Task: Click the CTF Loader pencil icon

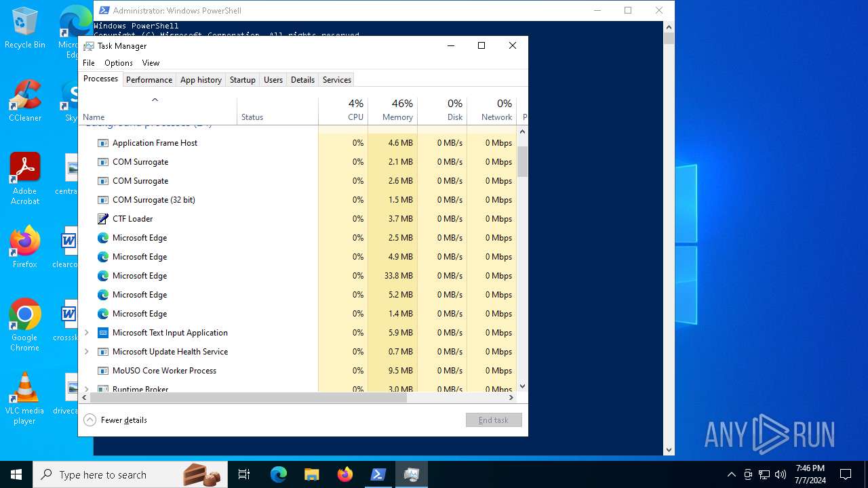Action: 103,219
